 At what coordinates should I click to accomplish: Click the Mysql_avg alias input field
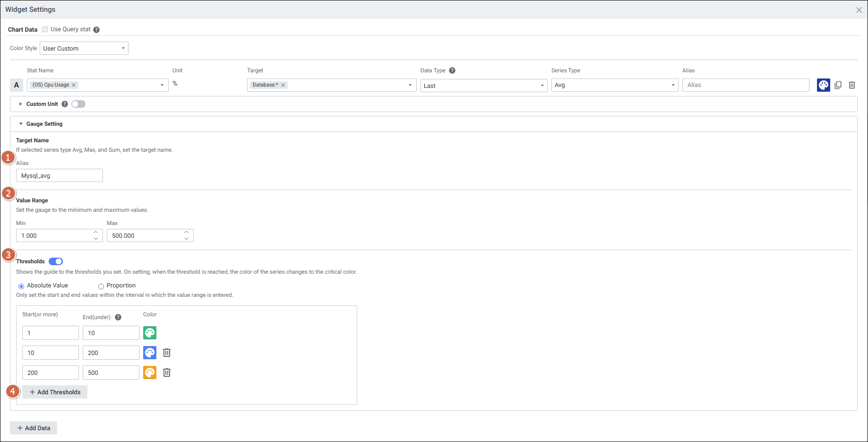pyautogui.click(x=60, y=175)
